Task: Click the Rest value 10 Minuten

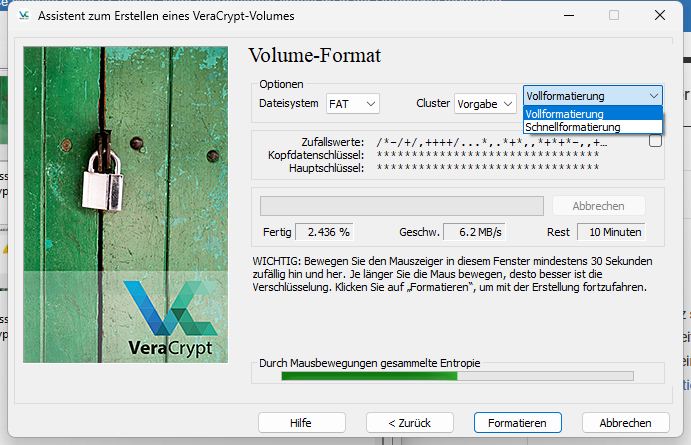Action: [x=611, y=232]
